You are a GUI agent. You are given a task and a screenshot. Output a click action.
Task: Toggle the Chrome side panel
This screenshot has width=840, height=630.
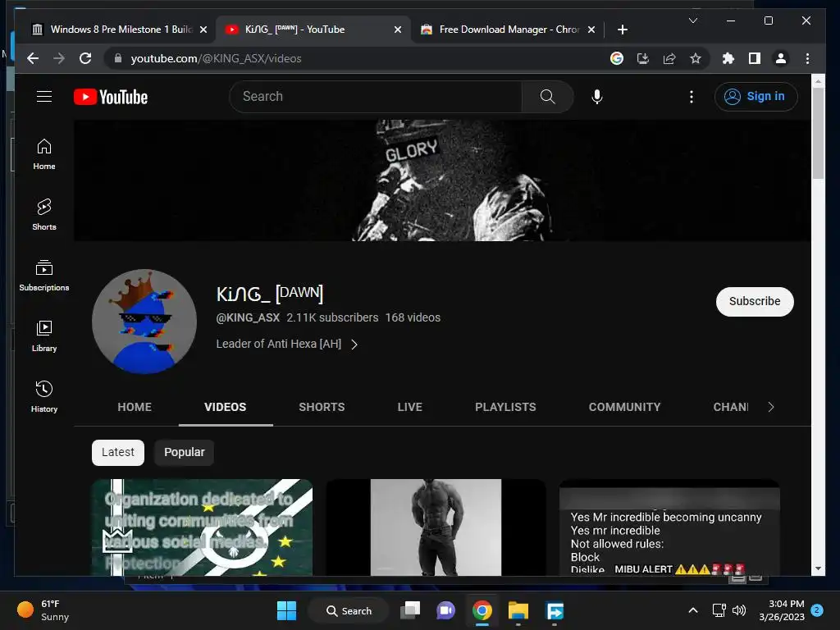tap(755, 58)
